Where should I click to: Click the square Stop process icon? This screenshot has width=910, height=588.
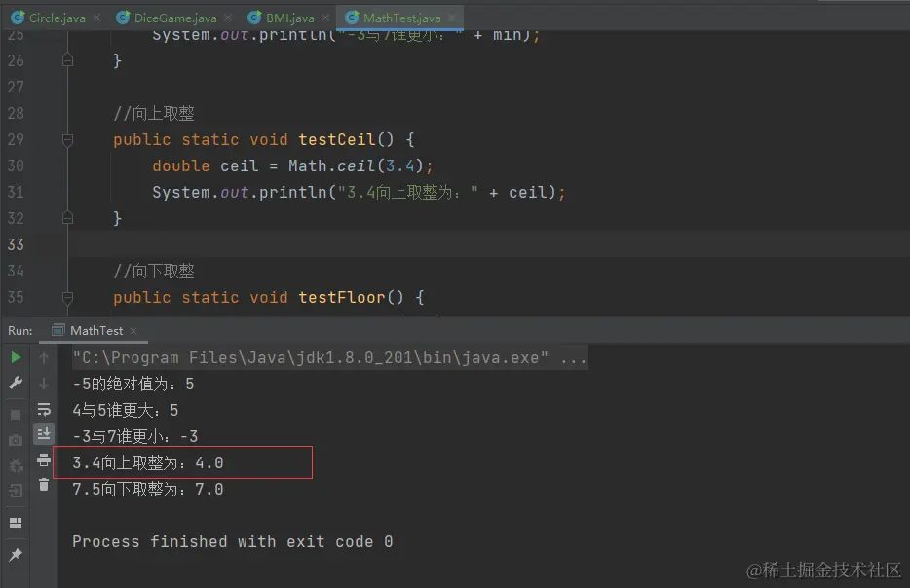coord(17,415)
